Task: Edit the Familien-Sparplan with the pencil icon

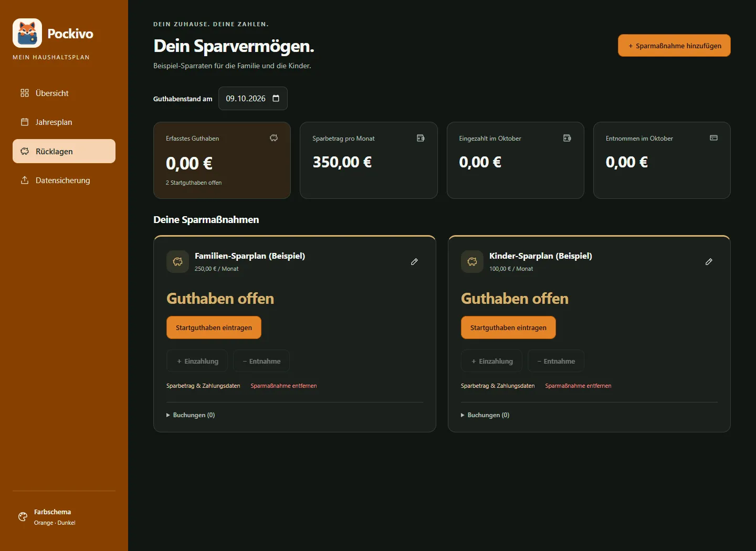Action: (414, 261)
